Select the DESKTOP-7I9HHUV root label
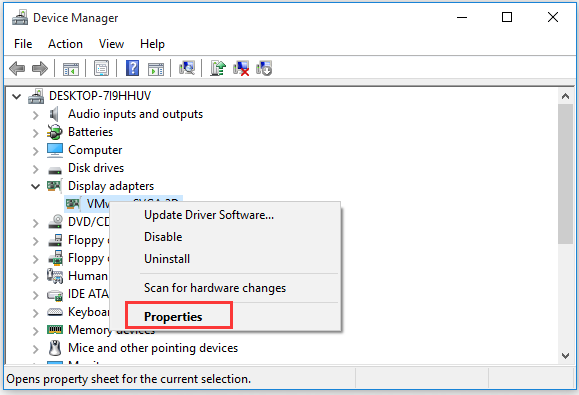 pos(100,96)
